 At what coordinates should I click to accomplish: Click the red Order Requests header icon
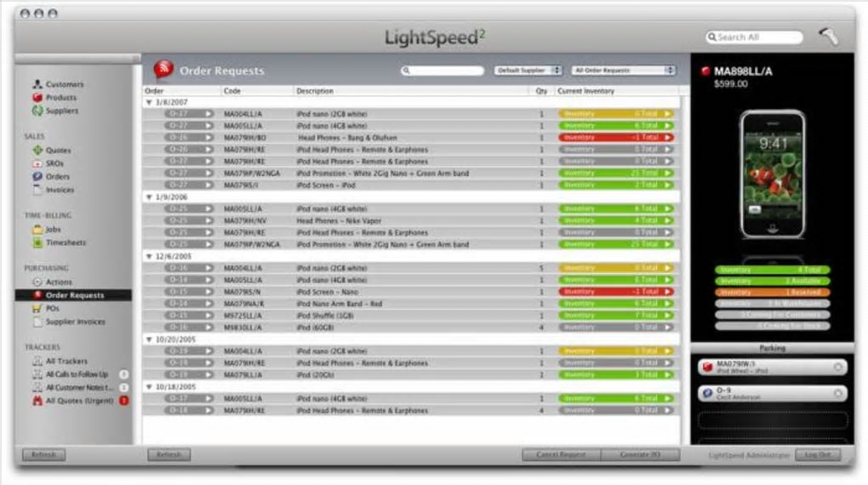tap(163, 69)
